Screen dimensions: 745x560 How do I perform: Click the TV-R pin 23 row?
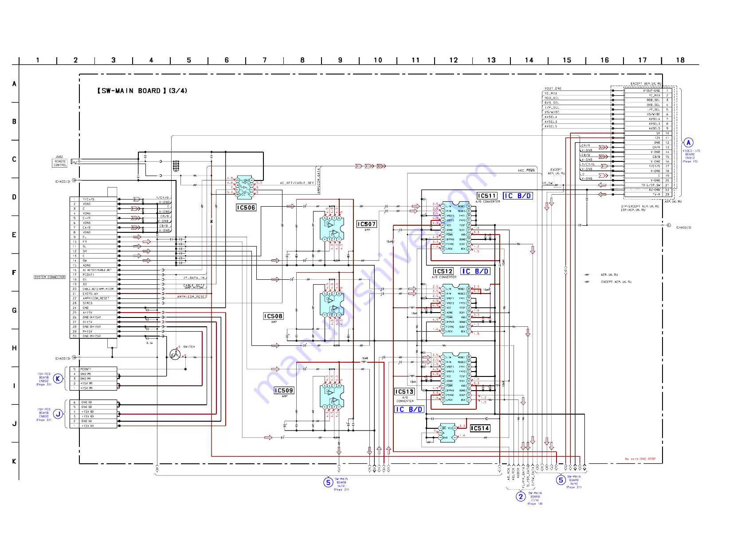pos(647,195)
